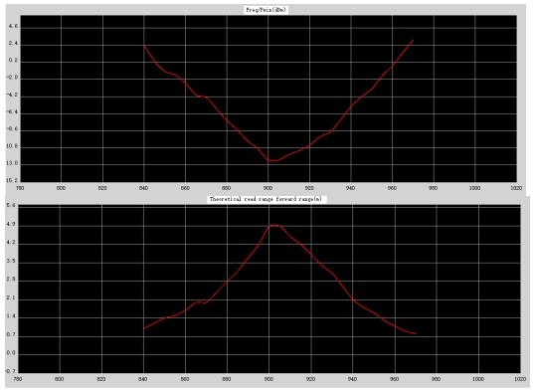Click the 1020 x-axis label under upper chart
This screenshot has height=392, width=534.
coord(516,188)
